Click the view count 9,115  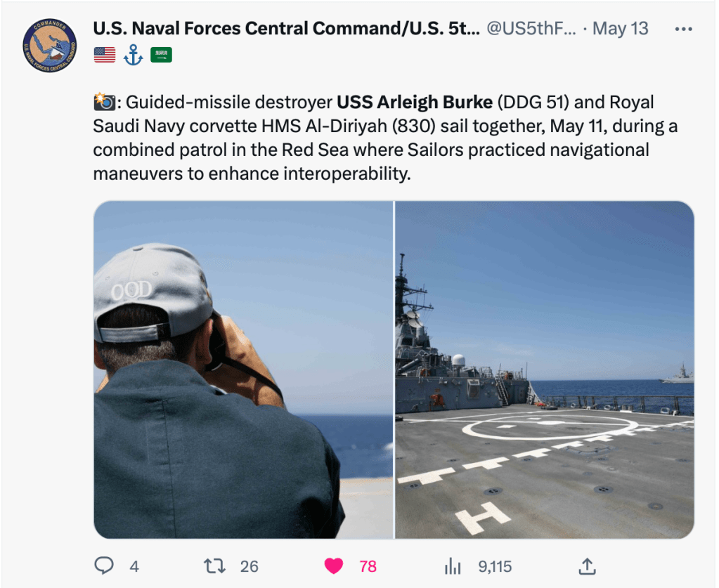[495, 566]
